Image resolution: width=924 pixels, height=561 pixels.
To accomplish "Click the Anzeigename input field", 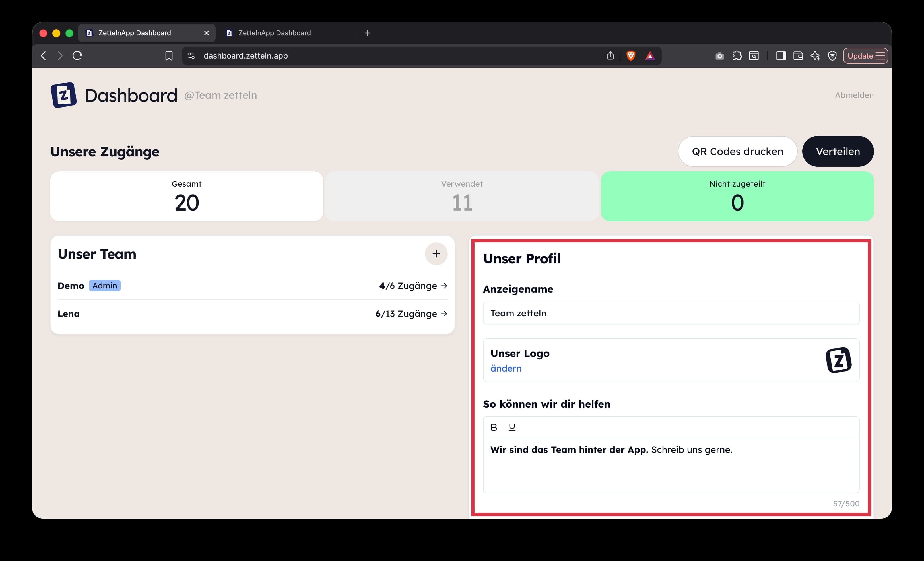I will click(671, 313).
